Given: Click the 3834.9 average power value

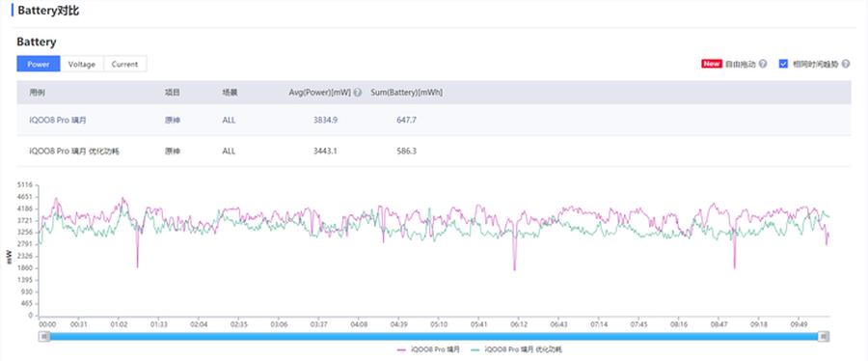Looking at the screenshot, I should click(326, 120).
